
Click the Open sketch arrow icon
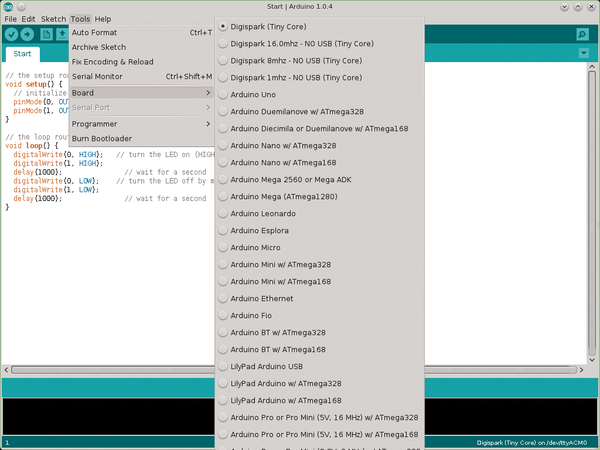coord(62,34)
